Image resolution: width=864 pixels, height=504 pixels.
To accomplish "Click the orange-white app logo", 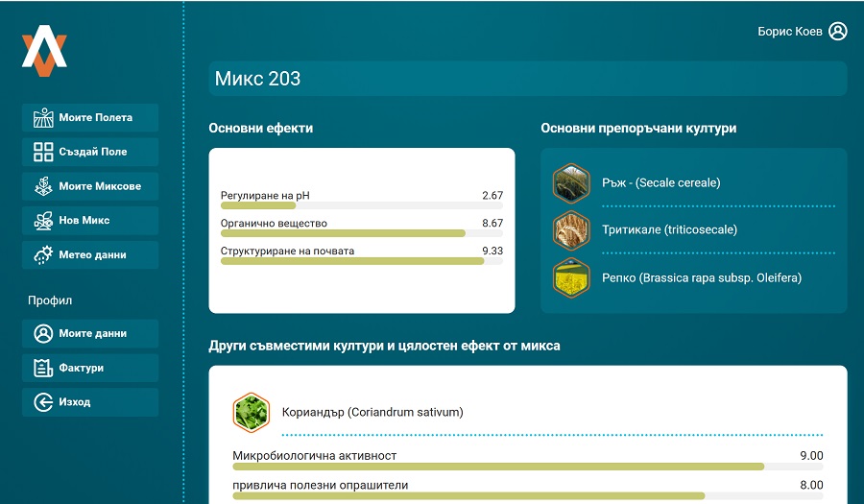I will pos(44,51).
